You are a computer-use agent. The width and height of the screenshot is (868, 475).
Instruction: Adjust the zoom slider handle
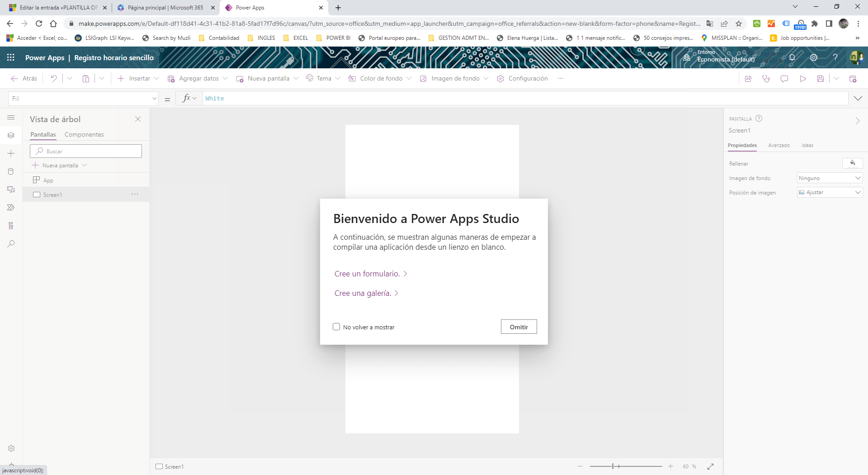613,466
